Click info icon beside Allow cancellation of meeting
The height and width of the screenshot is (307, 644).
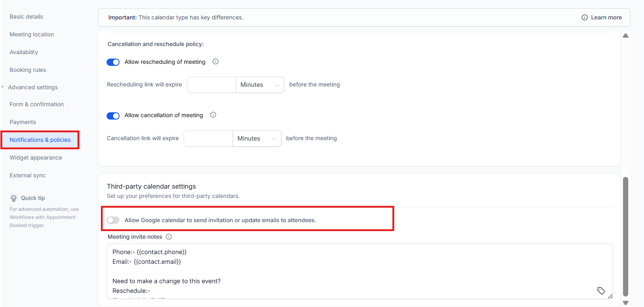pos(213,115)
